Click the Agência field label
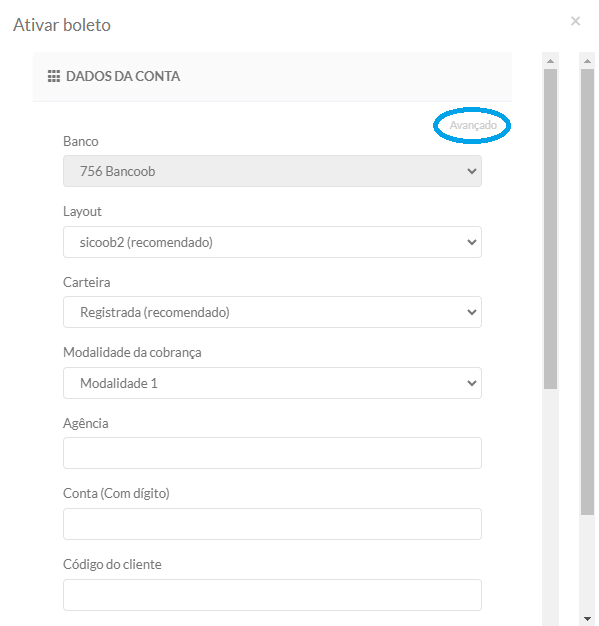Viewport: 599px width, 626px height. coord(85,423)
